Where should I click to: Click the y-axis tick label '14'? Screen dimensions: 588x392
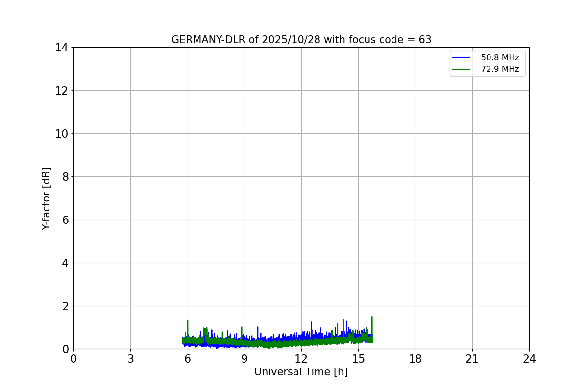[x=62, y=48]
